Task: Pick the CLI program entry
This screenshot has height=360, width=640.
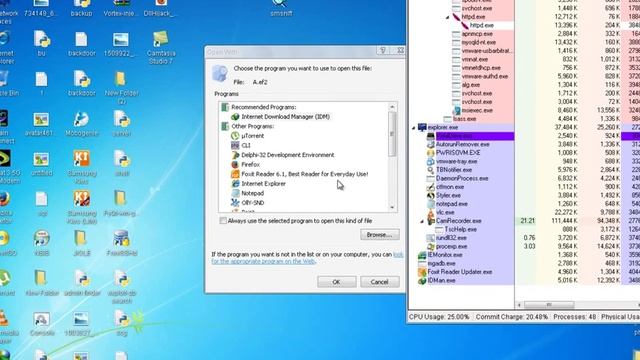Action: 241,145
